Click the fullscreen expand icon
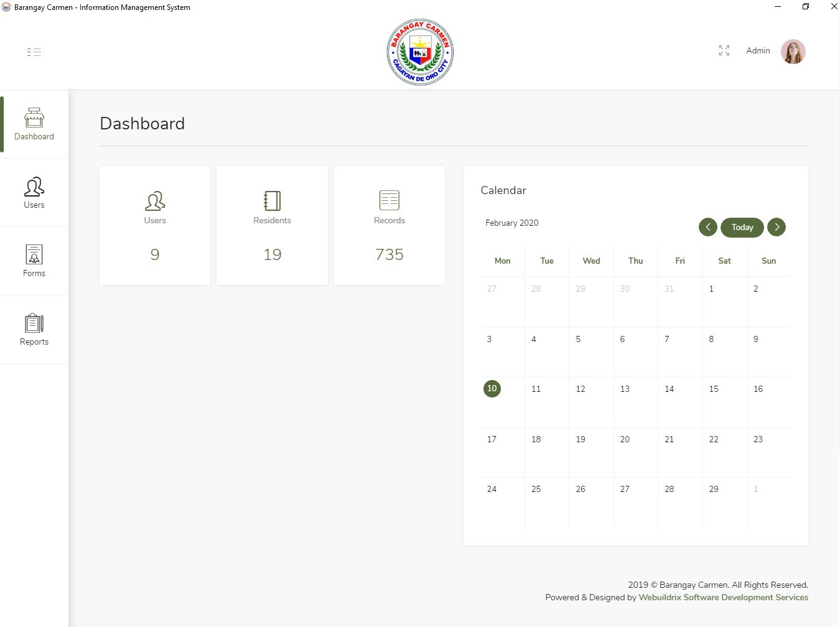Screen dimensions: 840x627 [724, 50]
